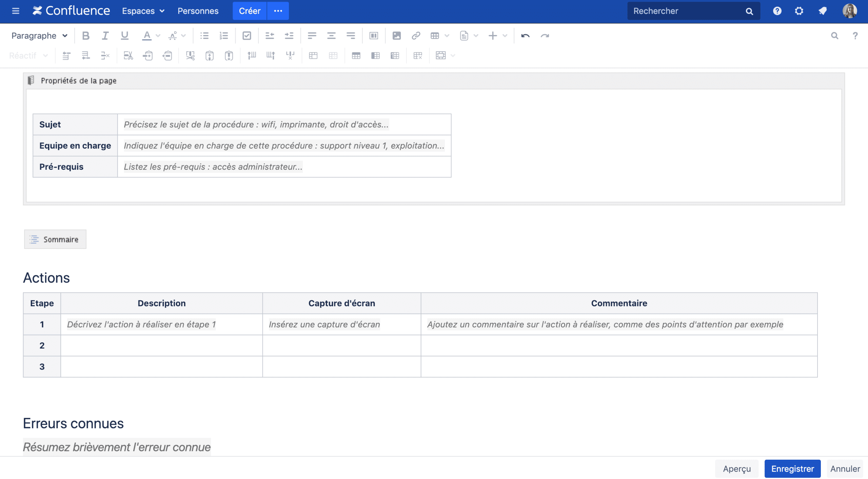The width and height of the screenshot is (868, 479).
Task: Open the Confluence help menu icon
Action: pos(777,11)
